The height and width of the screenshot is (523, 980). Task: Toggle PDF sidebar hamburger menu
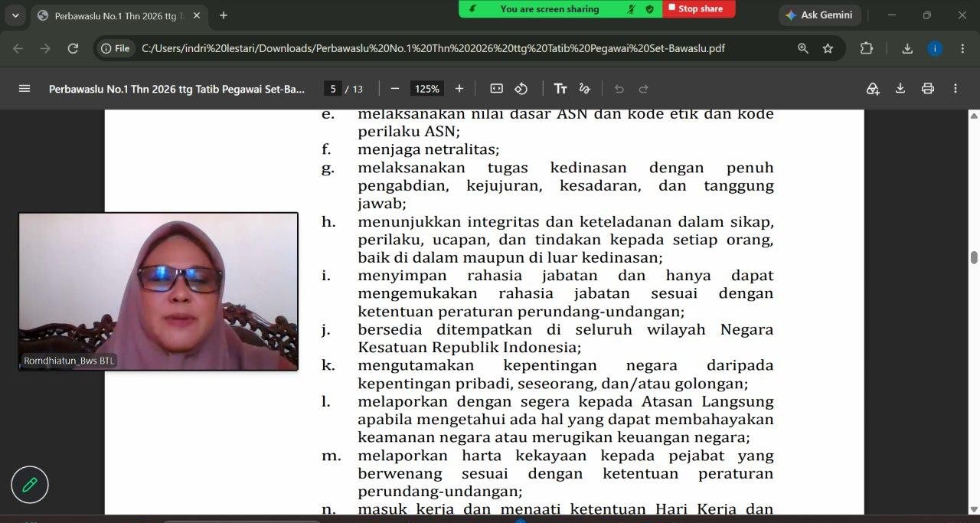(x=24, y=89)
